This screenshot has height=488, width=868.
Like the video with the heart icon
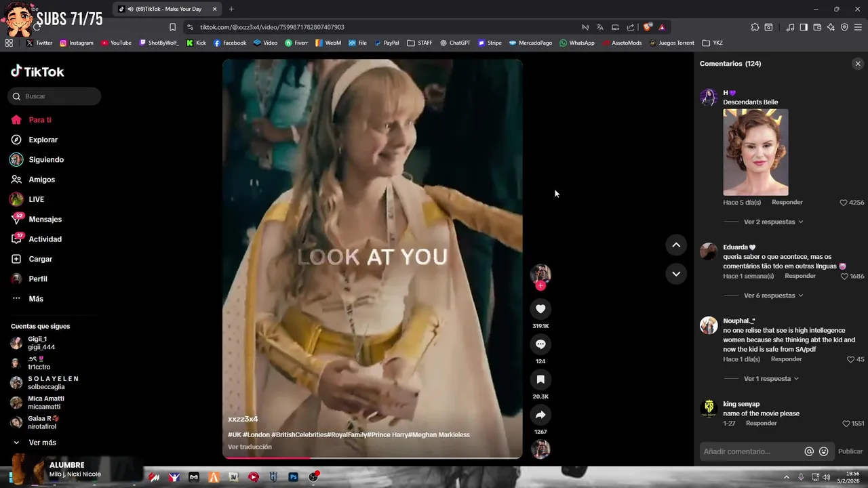pyautogui.click(x=540, y=309)
